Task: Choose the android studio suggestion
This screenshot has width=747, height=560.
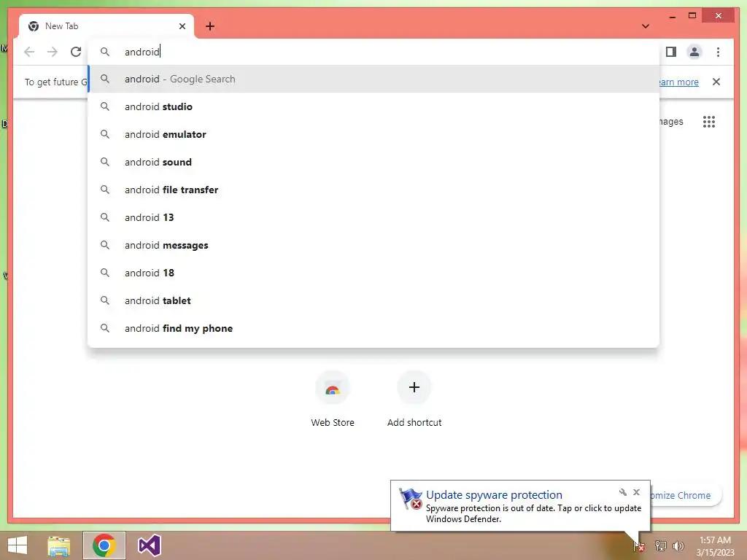Action: coord(373,106)
